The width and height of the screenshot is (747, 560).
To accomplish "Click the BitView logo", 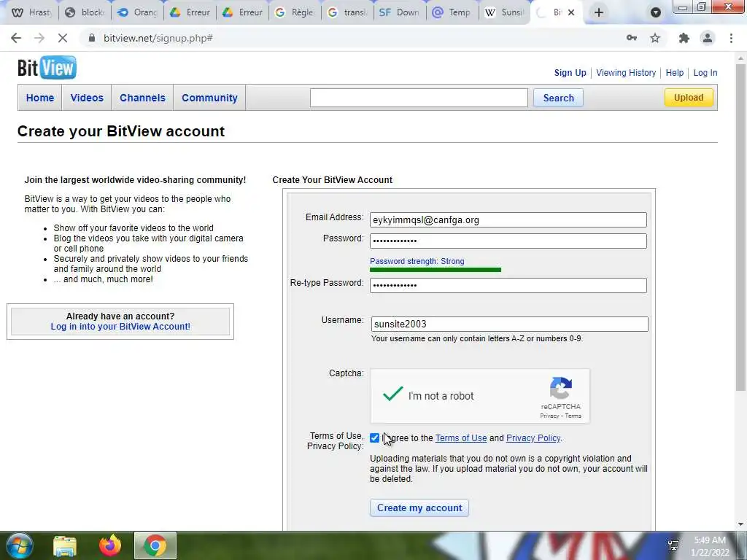I will [47, 68].
